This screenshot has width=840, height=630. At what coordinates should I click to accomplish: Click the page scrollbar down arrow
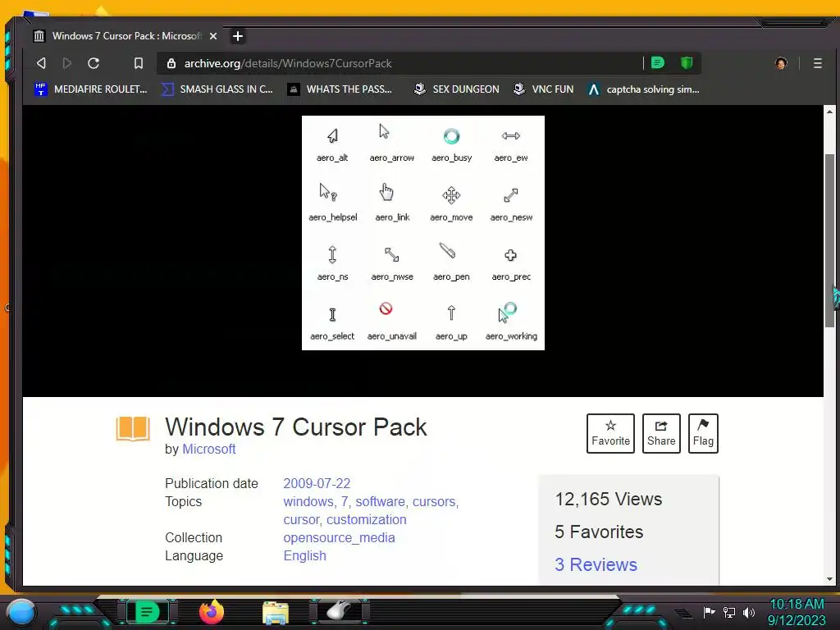pos(830,579)
